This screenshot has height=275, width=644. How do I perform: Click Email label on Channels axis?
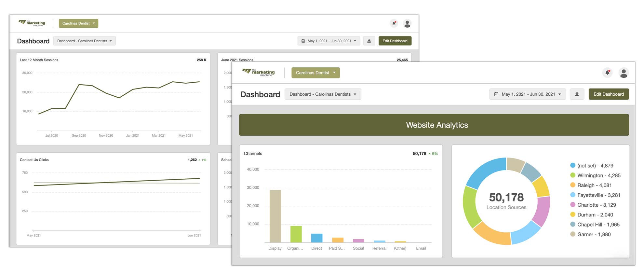tap(421, 248)
